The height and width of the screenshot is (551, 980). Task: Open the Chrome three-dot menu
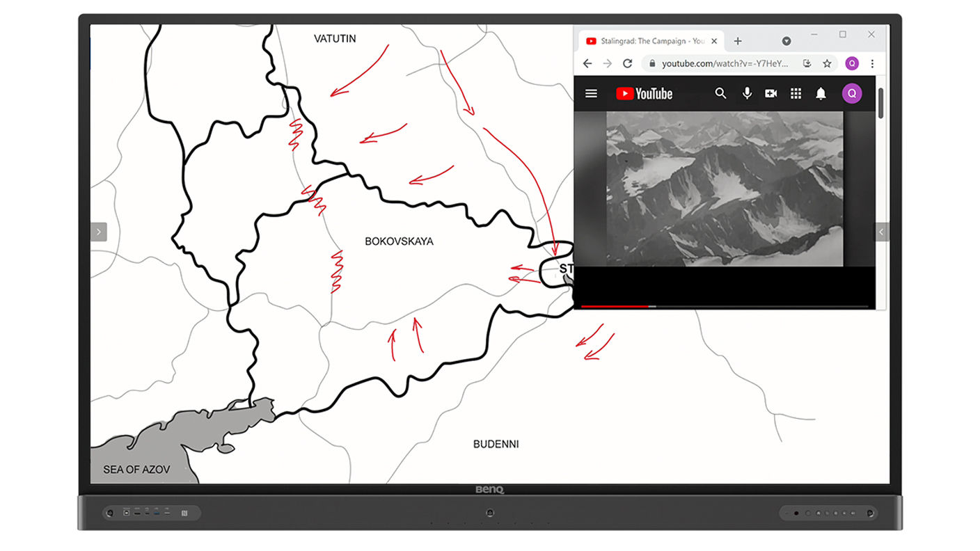coord(872,63)
